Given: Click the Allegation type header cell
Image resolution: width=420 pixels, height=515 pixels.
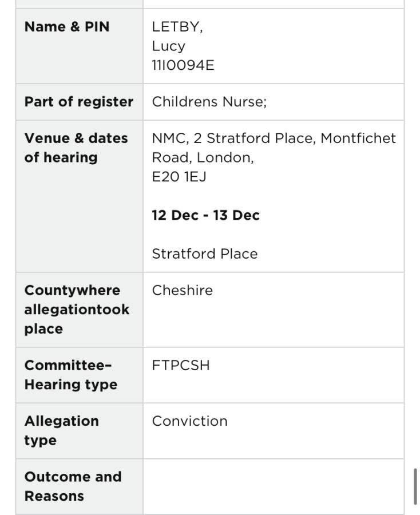Looking at the screenshot, I should coord(79,431).
